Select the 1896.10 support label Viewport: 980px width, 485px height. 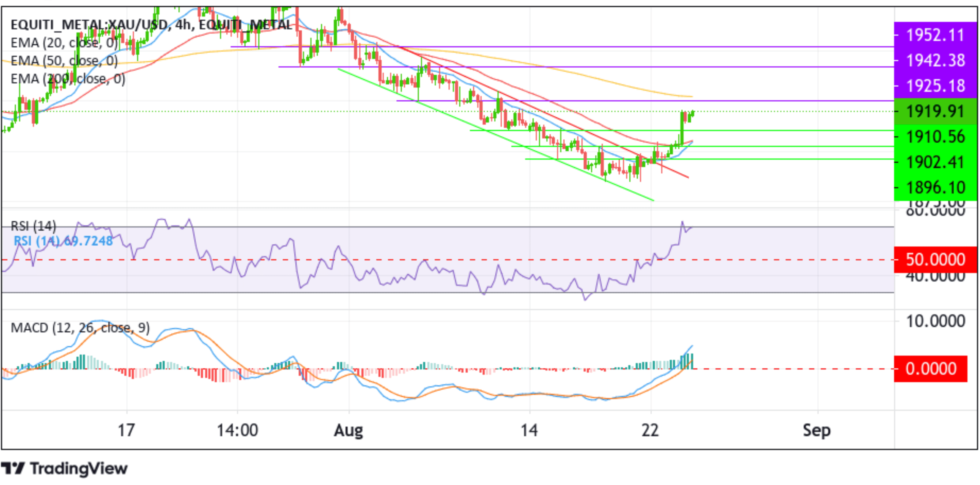936,187
